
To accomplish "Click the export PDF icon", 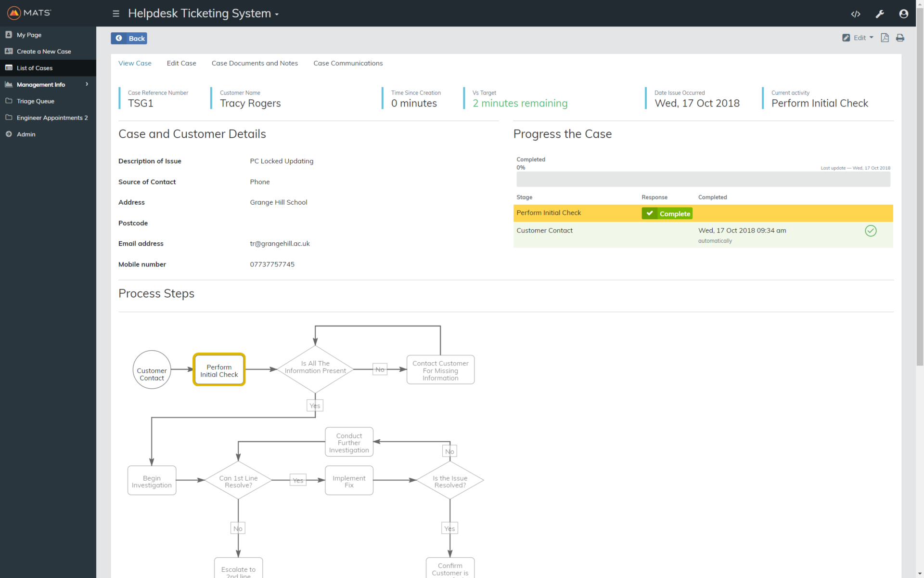I will pos(885,38).
